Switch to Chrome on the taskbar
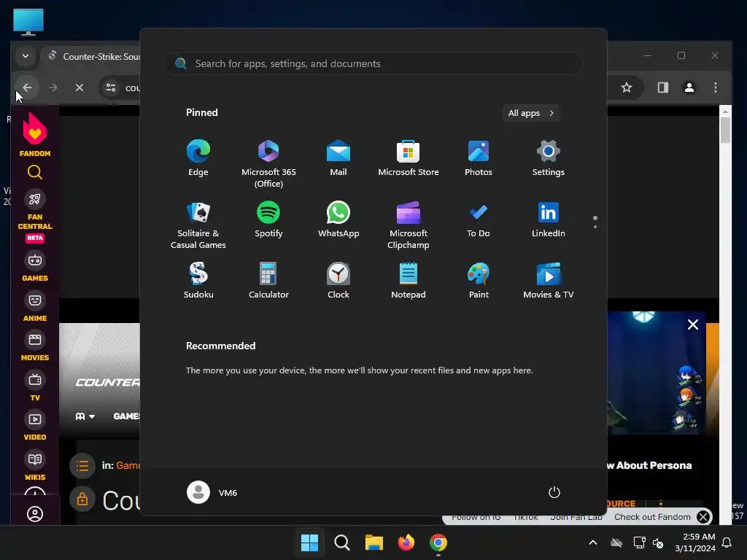 pyautogui.click(x=438, y=542)
